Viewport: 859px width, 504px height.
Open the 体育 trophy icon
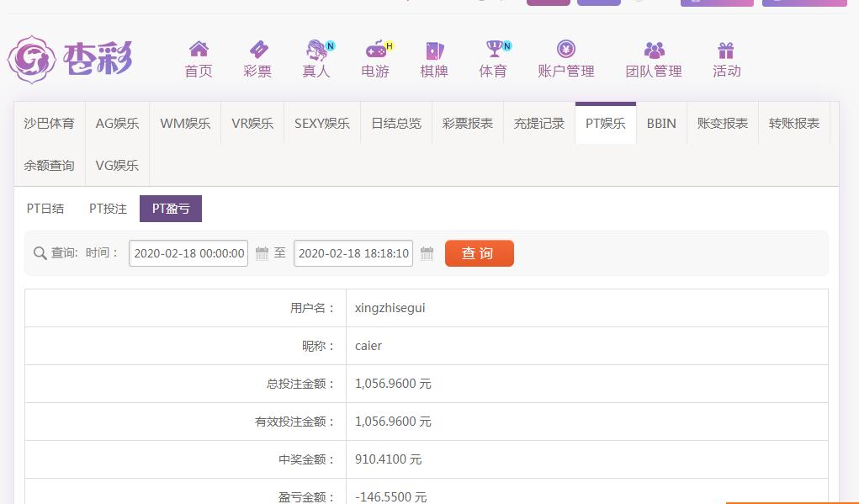pos(493,50)
